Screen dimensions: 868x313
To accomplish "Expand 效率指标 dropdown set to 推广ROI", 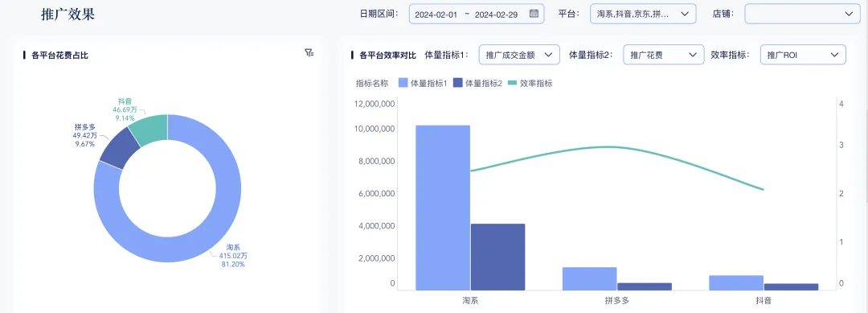I will 803,55.
